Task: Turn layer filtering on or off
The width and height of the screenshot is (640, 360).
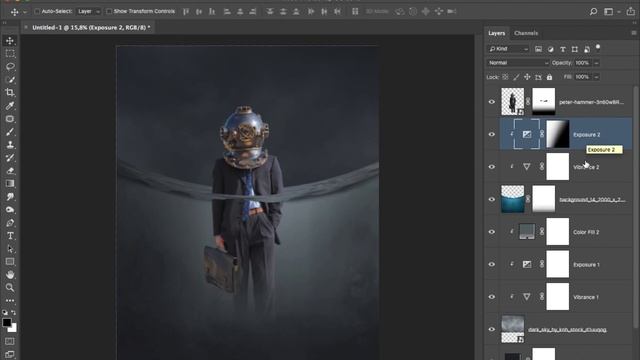Action: (x=598, y=47)
